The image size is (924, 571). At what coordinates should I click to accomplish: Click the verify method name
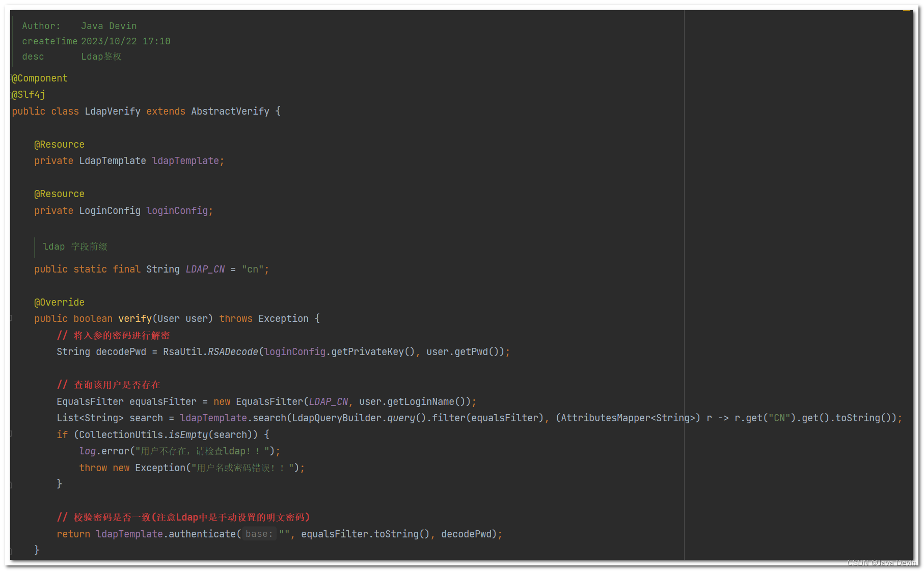point(135,318)
